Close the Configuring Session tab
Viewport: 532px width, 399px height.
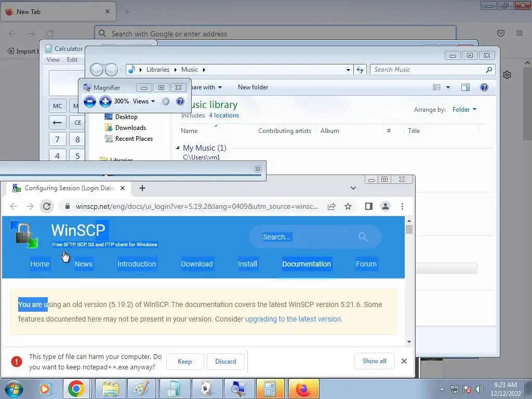coord(123,188)
